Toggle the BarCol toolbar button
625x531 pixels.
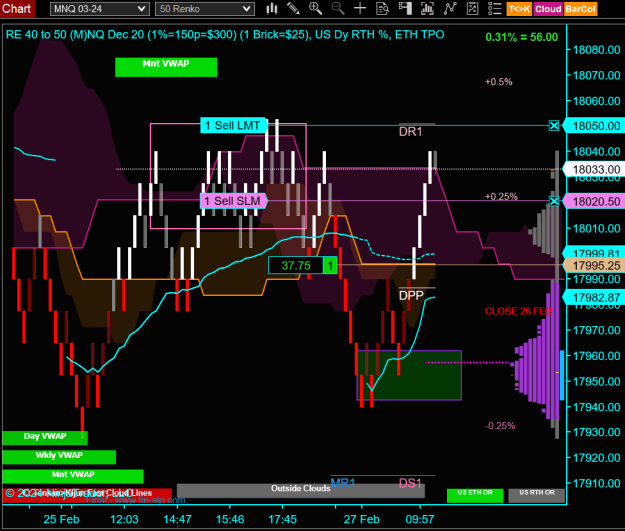point(580,9)
